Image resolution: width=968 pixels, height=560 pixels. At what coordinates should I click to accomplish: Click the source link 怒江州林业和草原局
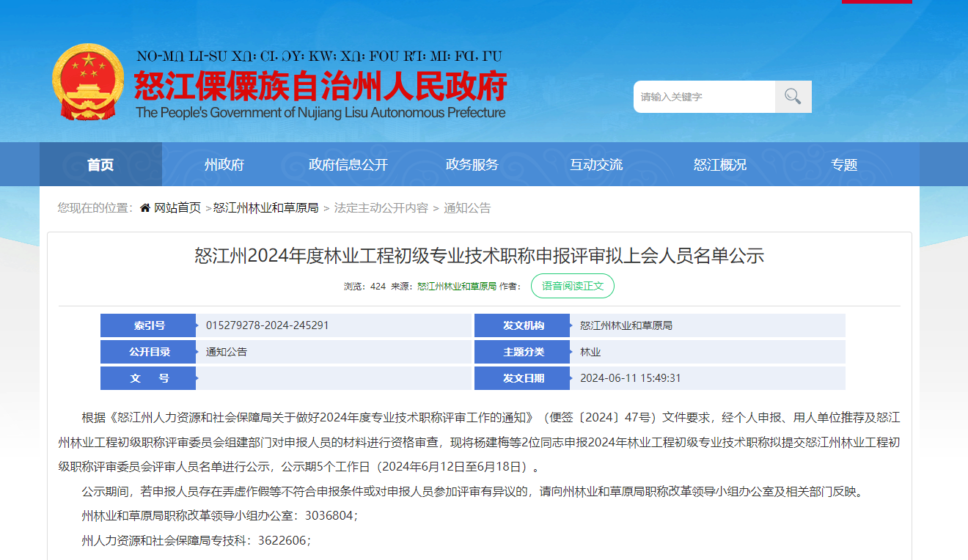click(x=457, y=287)
